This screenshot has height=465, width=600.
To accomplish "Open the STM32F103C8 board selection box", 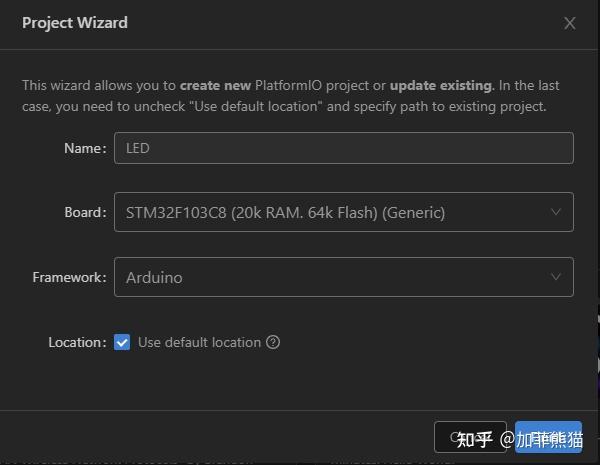I will (x=330, y=212).
